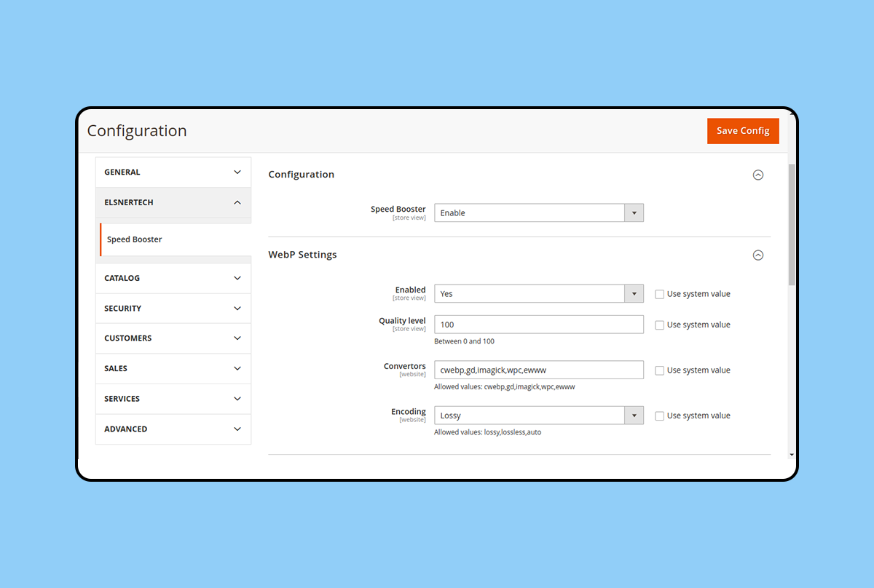Check Use system value for Quality level
The width and height of the screenshot is (874, 588).
[x=659, y=325]
